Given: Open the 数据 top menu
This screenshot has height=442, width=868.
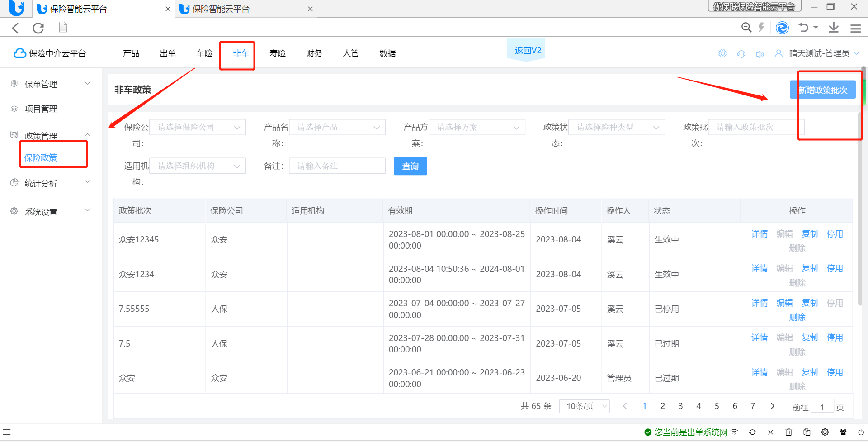Looking at the screenshot, I should [387, 53].
